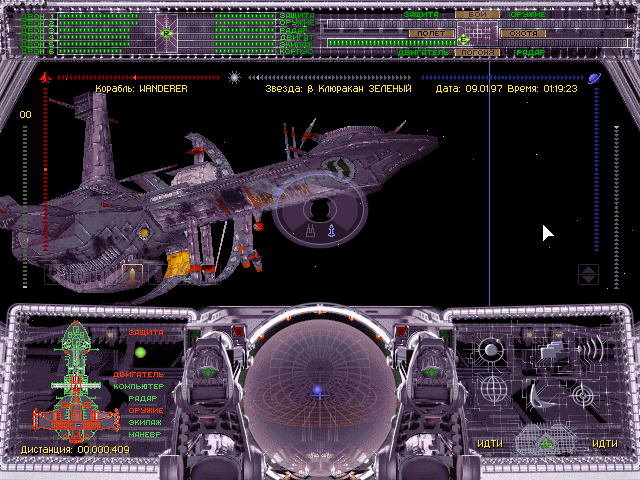
Task: Click the right turret green indicator
Action: (431, 373)
